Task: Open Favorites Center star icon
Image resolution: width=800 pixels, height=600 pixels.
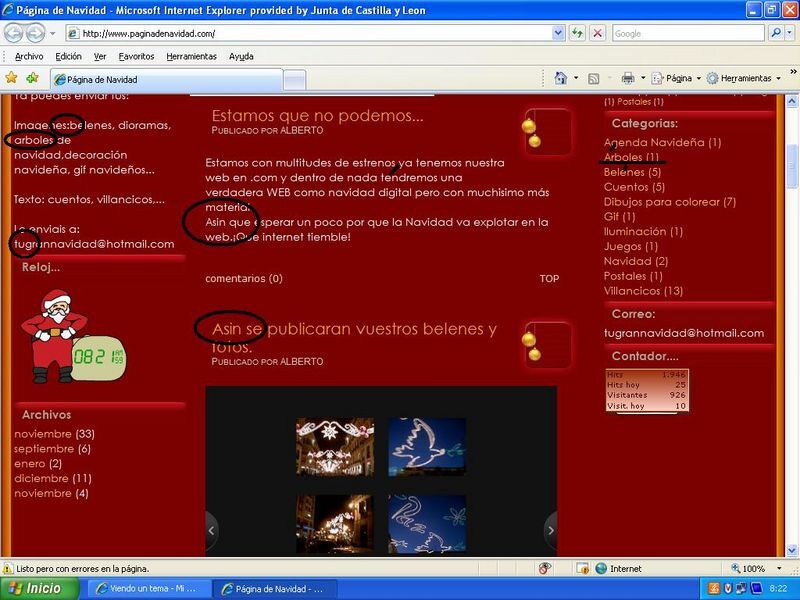Action: click(x=11, y=78)
